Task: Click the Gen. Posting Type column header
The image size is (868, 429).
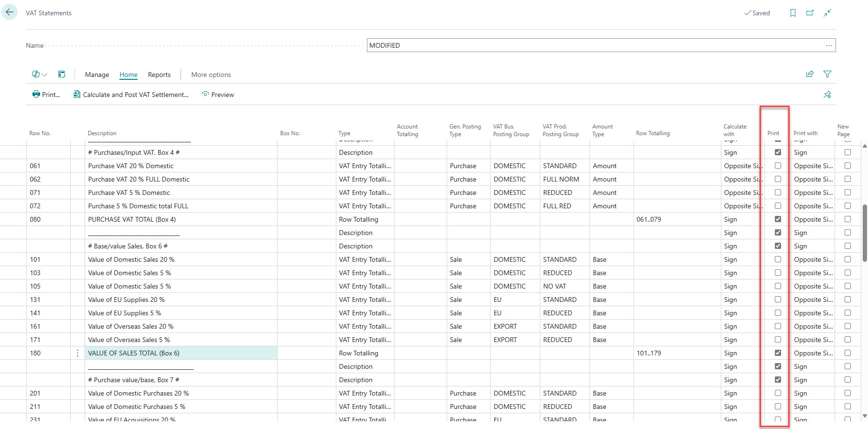Action: [x=465, y=130]
